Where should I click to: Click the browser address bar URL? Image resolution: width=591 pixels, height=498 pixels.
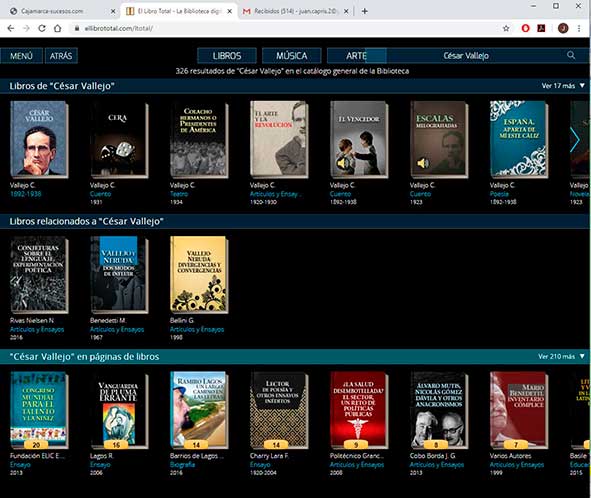[x=119, y=28]
